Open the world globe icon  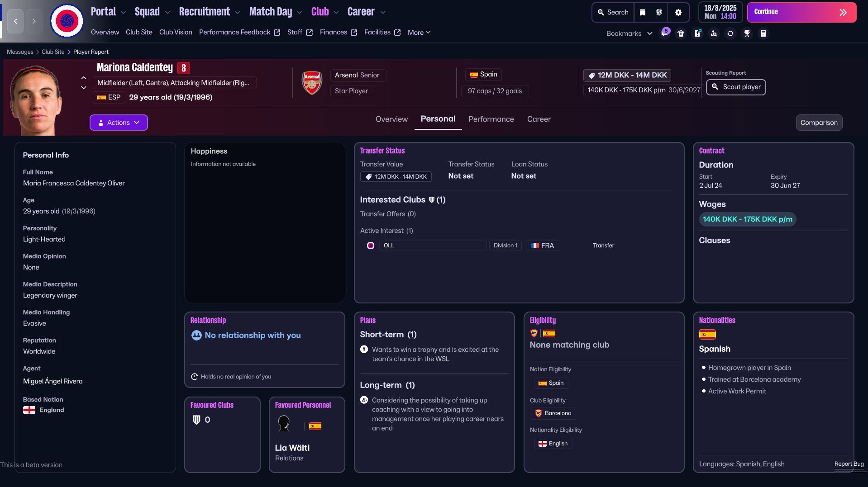659,12
